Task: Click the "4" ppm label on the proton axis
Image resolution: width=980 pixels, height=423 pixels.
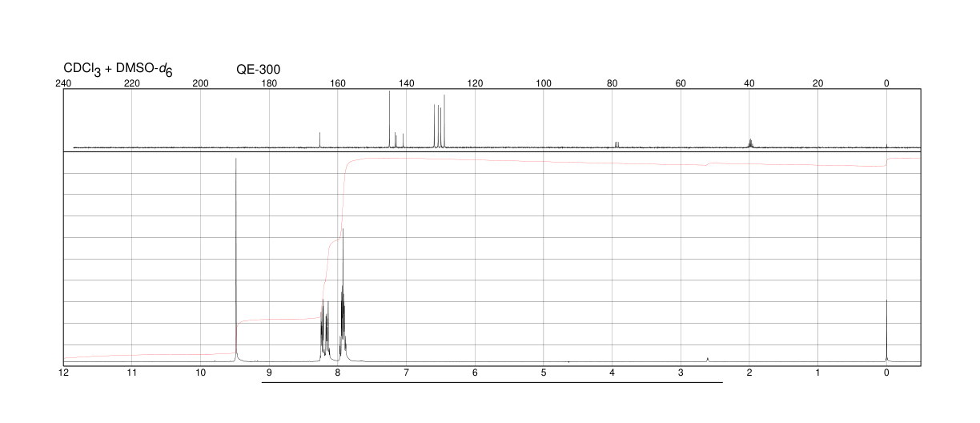Action: (x=612, y=373)
